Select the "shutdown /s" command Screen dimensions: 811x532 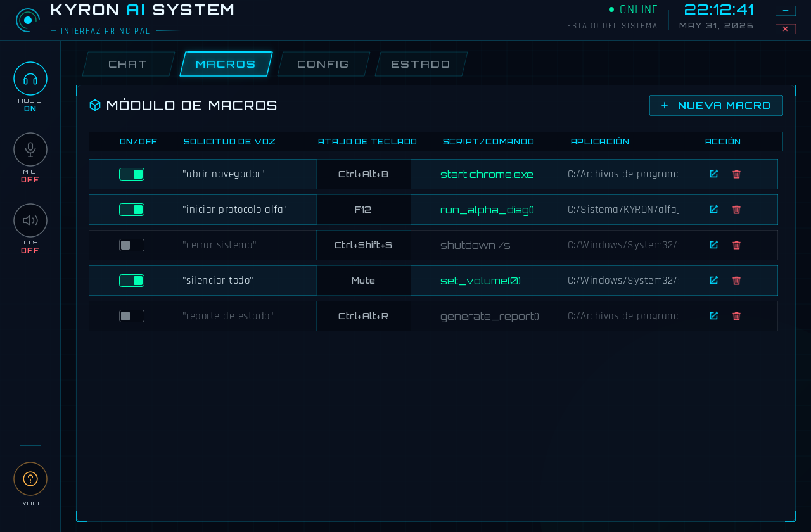(x=475, y=245)
